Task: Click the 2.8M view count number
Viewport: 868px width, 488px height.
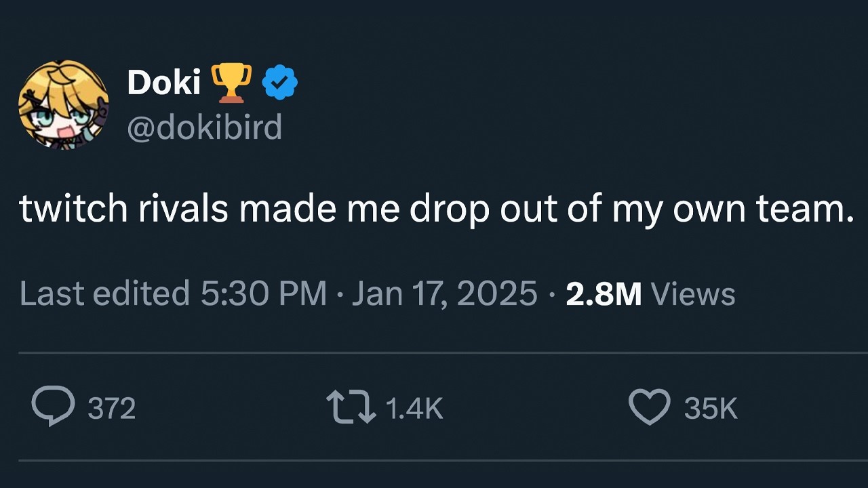Action: (x=604, y=293)
